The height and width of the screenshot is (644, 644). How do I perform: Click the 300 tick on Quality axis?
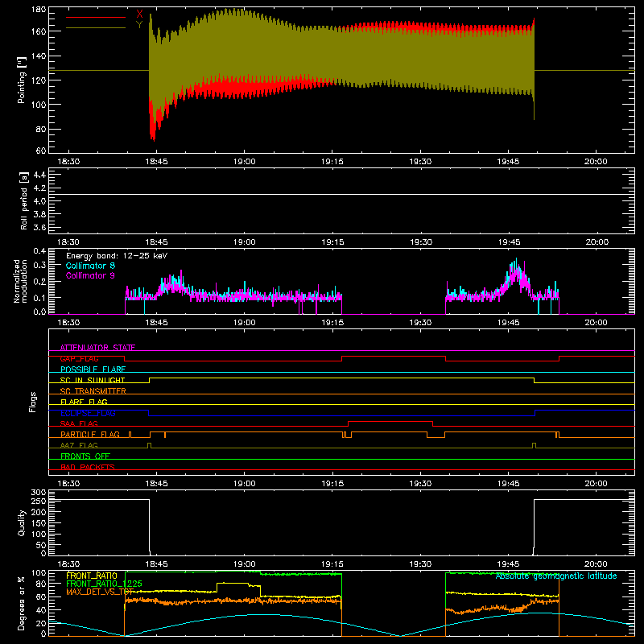(x=39, y=493)
